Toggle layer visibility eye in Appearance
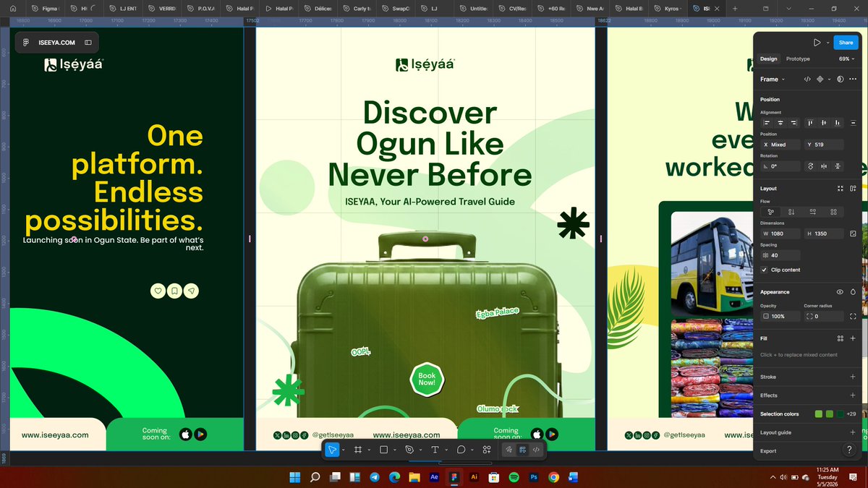The image size is (868, 488). pyautogui.click(x=840, y=292)
